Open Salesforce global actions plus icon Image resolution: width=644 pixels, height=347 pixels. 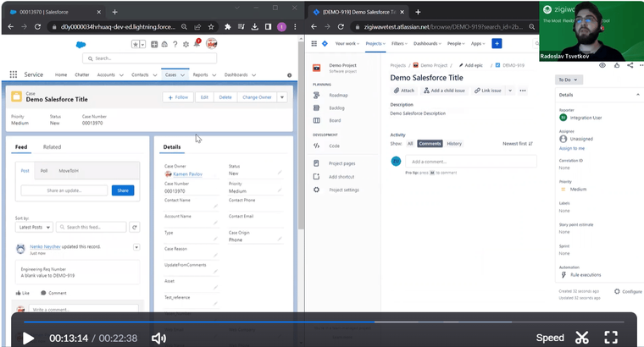[154, 44]
